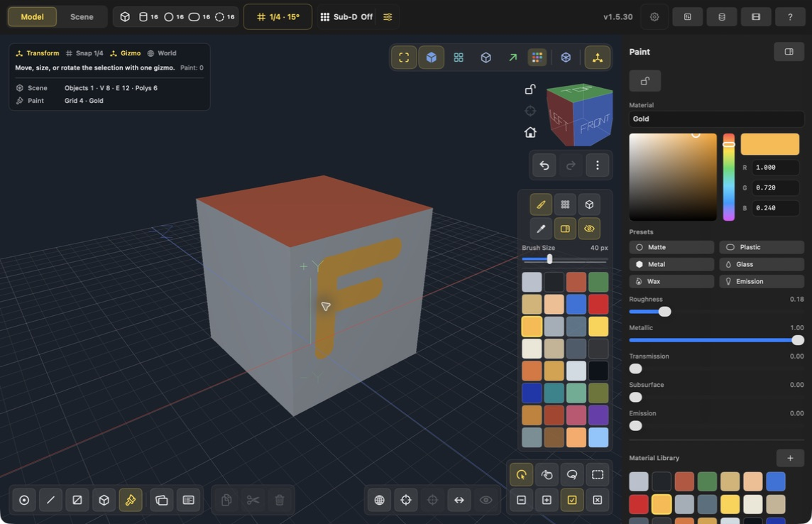Viewport: 812px width, 524px height.
Task: Apply the Glass preset
Action: pyautogui.click(x=761, y=264)
